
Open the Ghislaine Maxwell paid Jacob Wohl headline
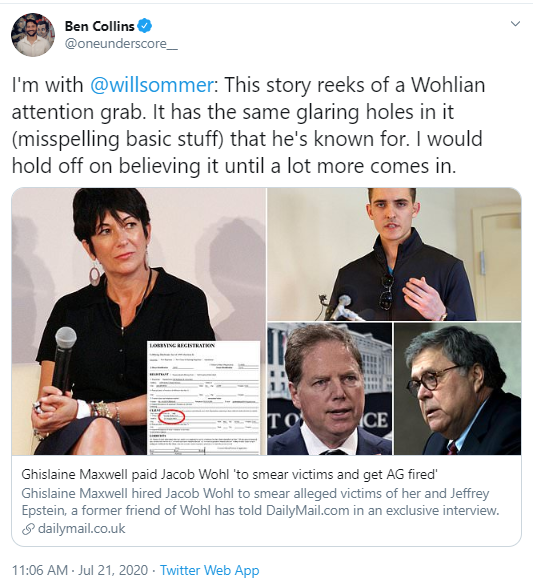(230, 474)
